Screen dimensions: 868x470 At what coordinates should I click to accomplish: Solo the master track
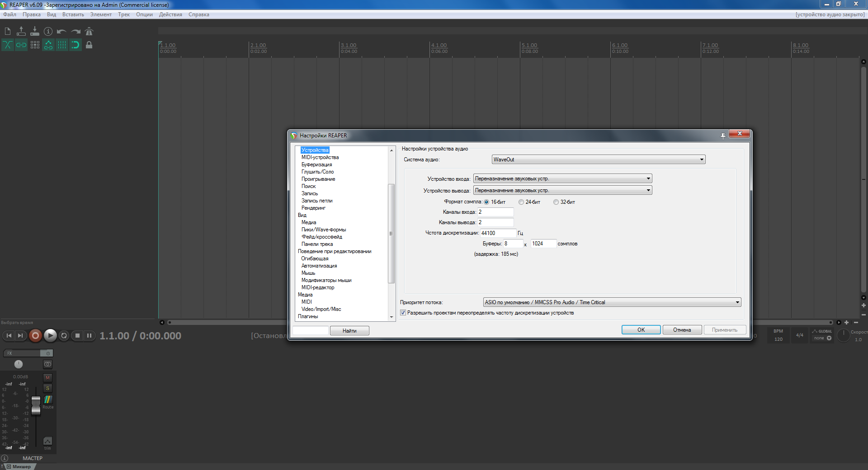click(x=47, y=388)
